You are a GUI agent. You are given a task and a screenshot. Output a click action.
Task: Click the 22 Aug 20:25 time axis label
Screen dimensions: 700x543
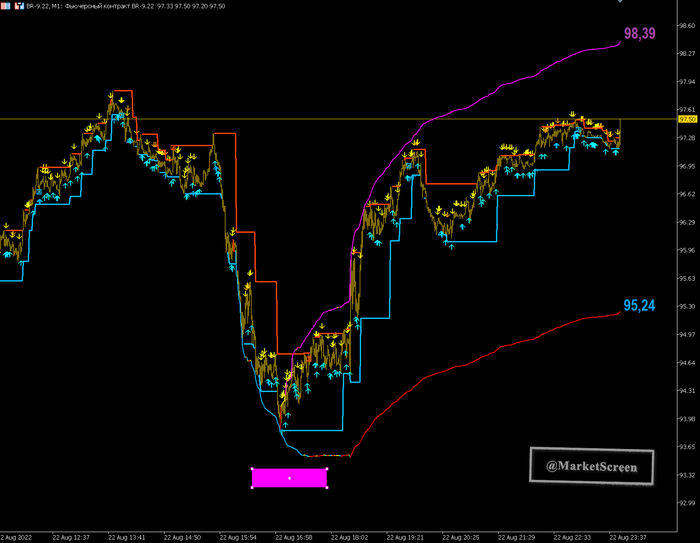pos(460,536)
